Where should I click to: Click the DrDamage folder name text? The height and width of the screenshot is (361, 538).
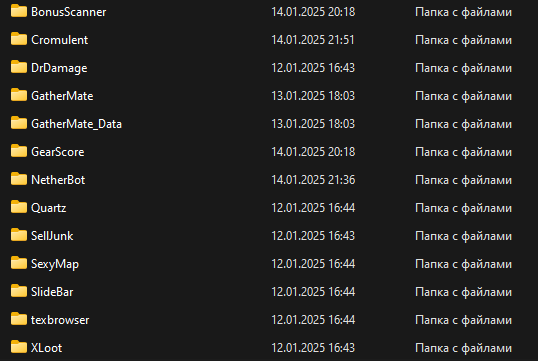(x=59, y=68)
